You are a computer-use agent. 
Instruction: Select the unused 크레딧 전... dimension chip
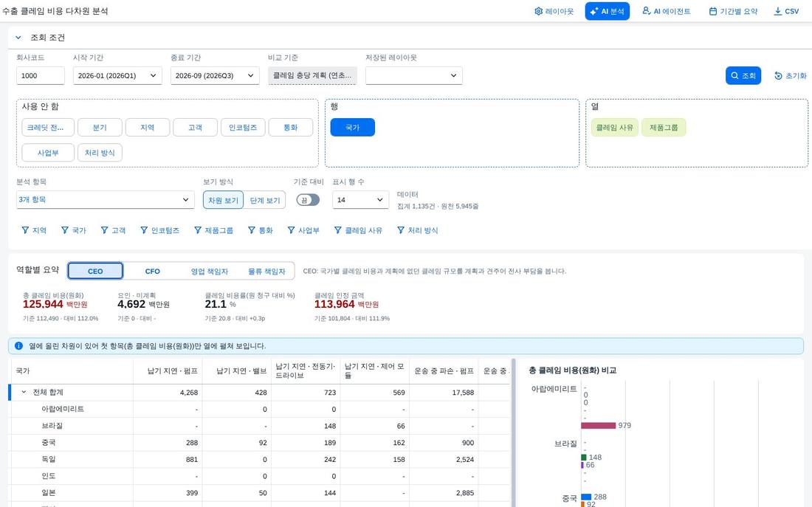tap(48, 128)
